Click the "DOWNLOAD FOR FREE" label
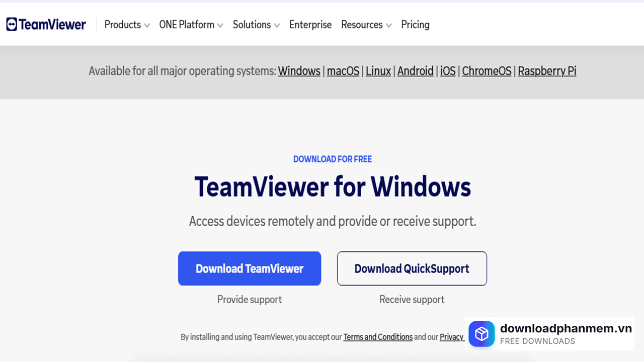The height and width of the screenshot is (362, 644). (333, 159)
